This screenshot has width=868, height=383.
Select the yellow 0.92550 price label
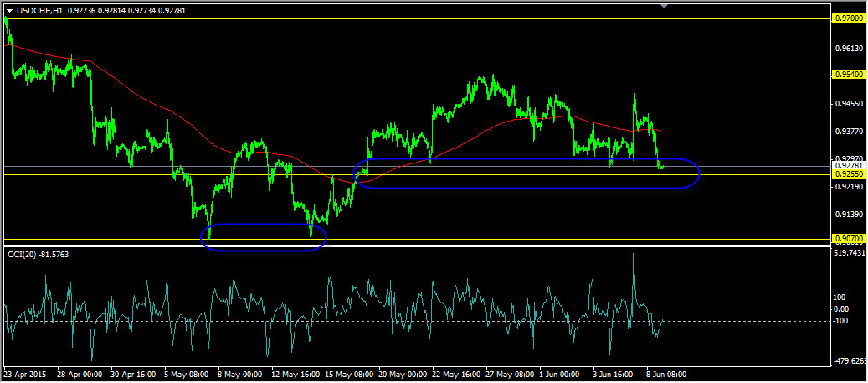[849, 174]
